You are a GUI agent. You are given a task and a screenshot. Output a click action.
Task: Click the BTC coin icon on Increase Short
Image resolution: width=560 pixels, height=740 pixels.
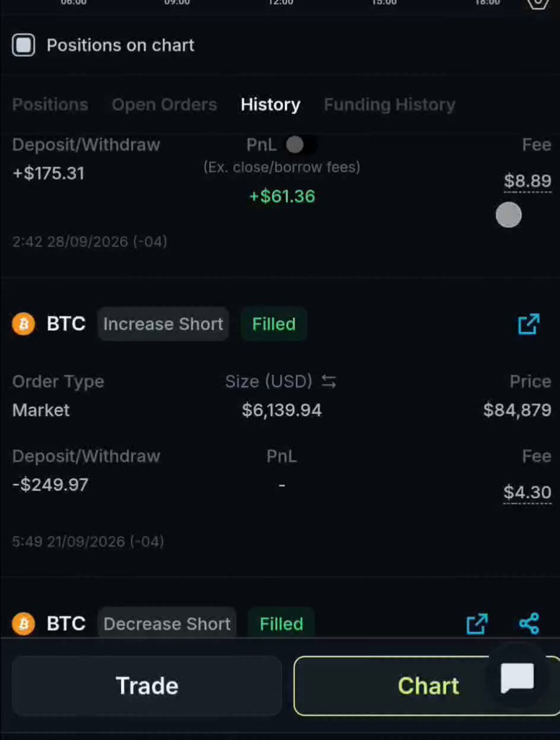coord(23,324)
